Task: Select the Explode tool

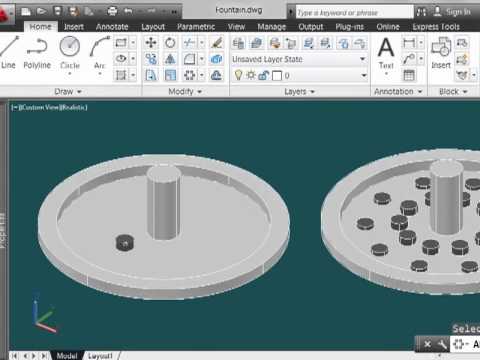Action: (216, 59)
